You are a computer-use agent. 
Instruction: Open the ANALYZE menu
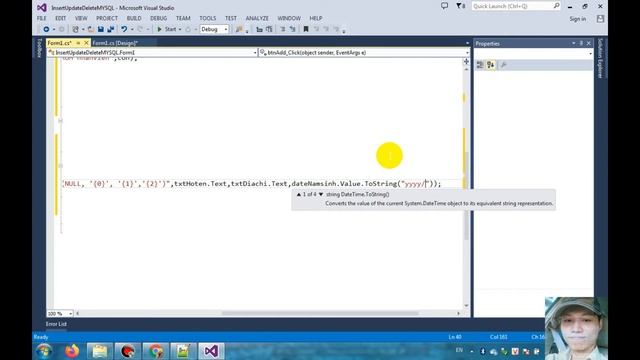(x=257, y=18)
